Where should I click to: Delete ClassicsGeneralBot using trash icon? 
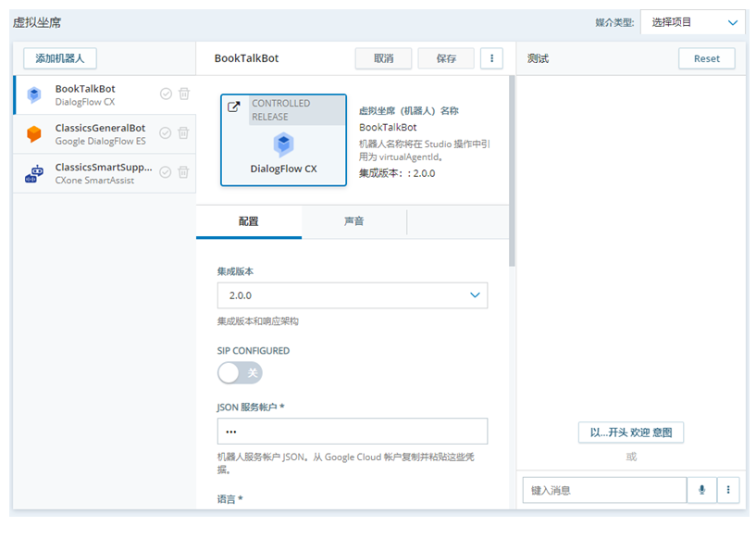point(183,132)
